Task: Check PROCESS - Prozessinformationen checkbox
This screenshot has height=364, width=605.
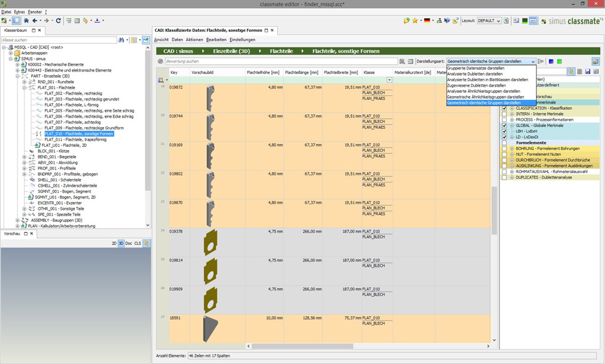Action: (505, 120)
